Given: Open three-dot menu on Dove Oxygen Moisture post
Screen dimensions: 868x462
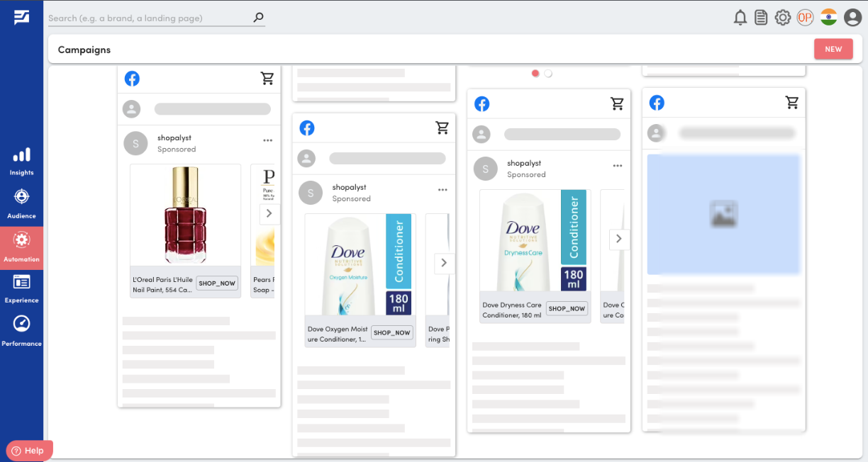Looking at the screenshot, I should tap(443, 190).
